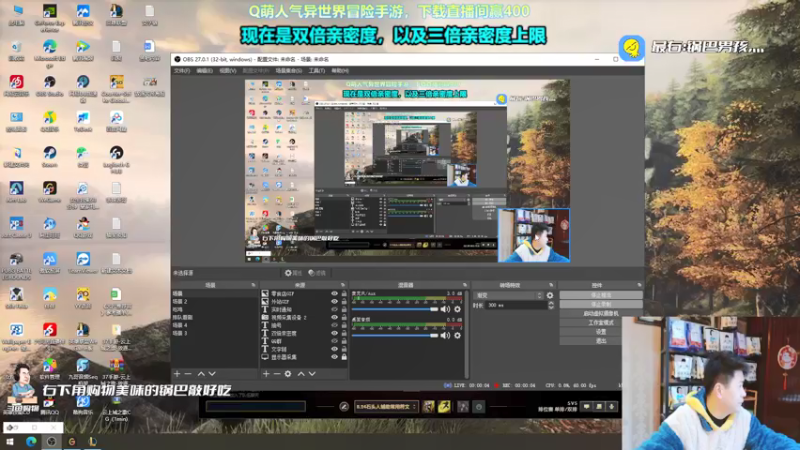Click 启动虚拟摄像机 virtual camera button
This screenshot has width=800, height=450.
click(x=601, y=313)
